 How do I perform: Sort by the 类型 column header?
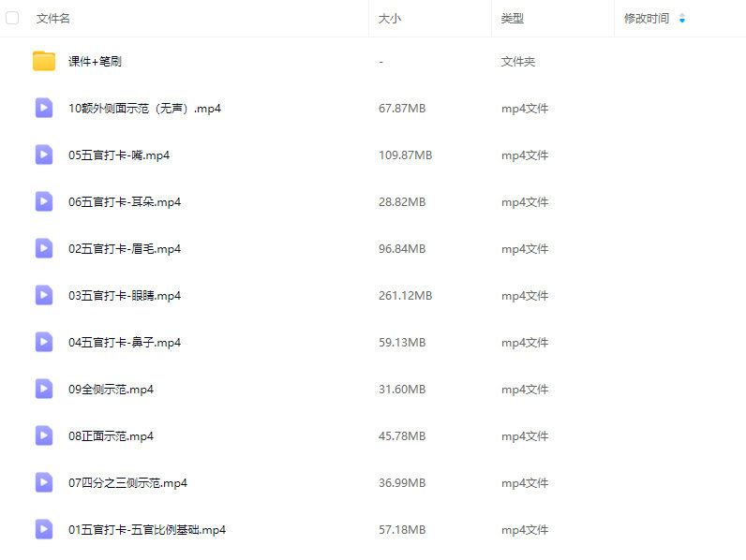[x=512, y=19]
